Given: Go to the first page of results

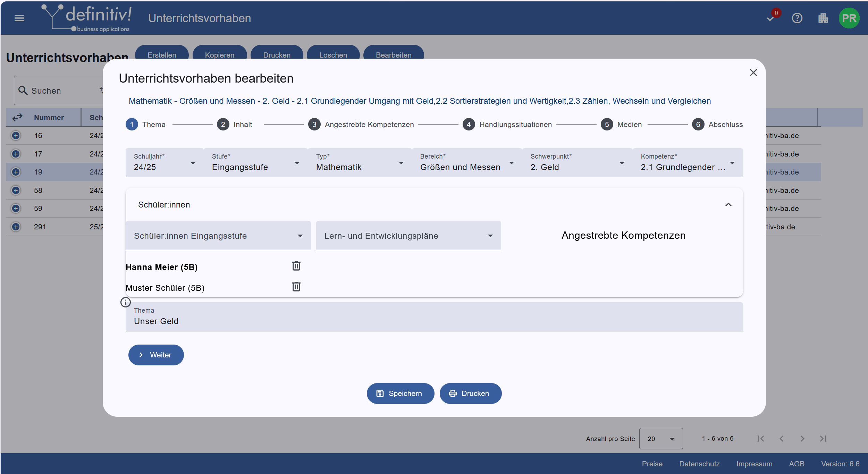Looking at the screenshot, I should [761, 439].
